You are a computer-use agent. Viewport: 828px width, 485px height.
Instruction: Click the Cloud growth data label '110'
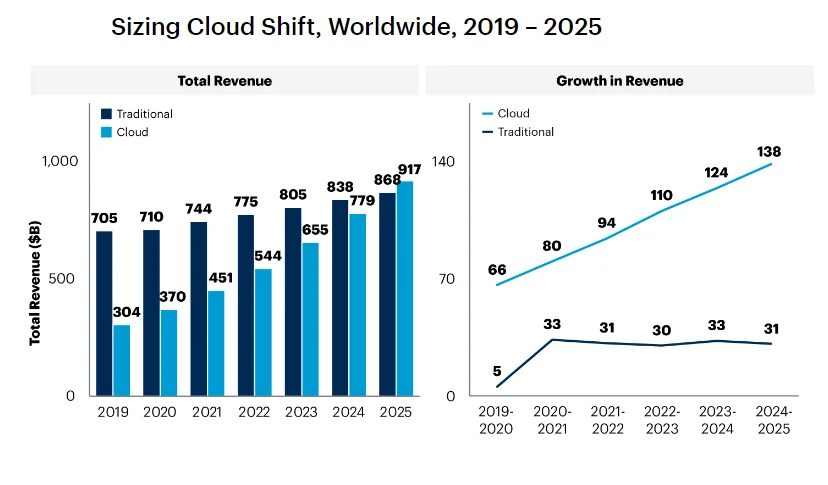tap(662, 195)
